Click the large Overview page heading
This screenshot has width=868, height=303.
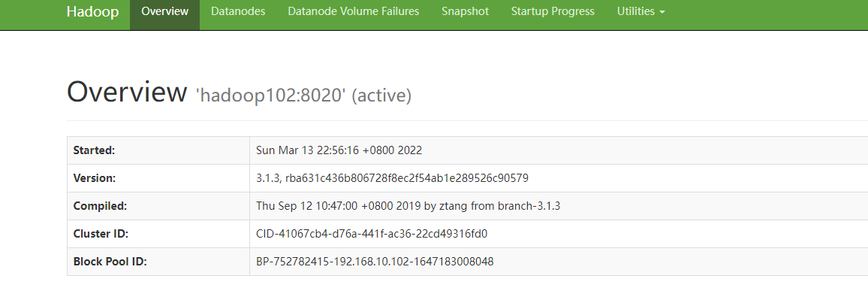click(127, 92)
